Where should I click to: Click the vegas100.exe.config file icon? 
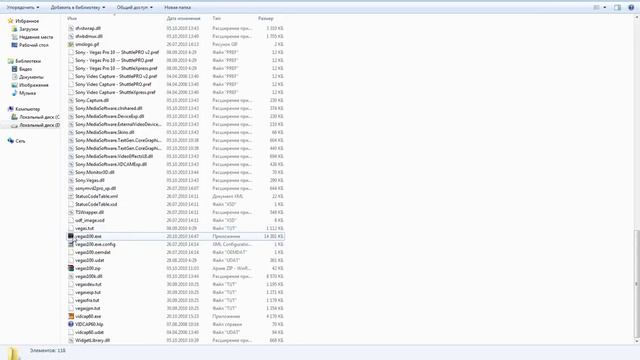pyautogui.click(x=71, y=244)
